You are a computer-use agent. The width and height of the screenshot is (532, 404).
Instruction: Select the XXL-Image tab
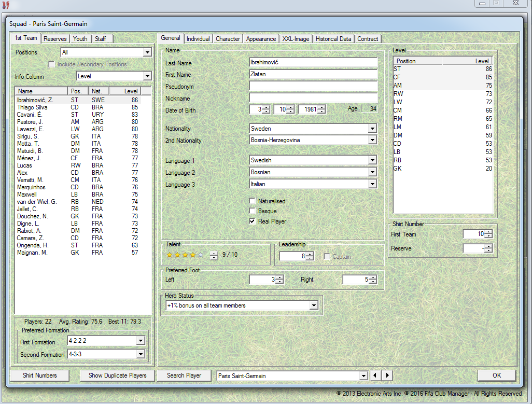(x=296, y=39)
